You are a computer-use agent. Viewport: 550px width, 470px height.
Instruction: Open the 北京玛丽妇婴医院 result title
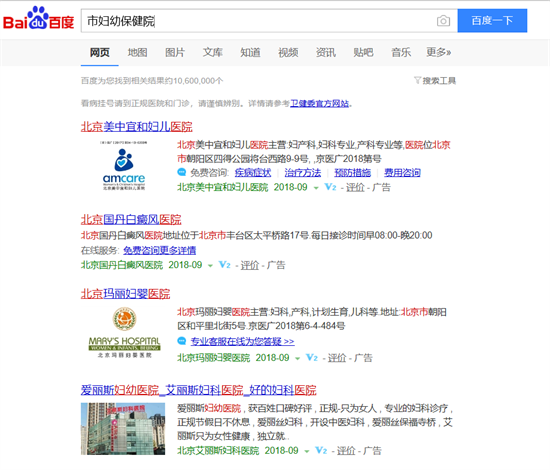[125, 294]
